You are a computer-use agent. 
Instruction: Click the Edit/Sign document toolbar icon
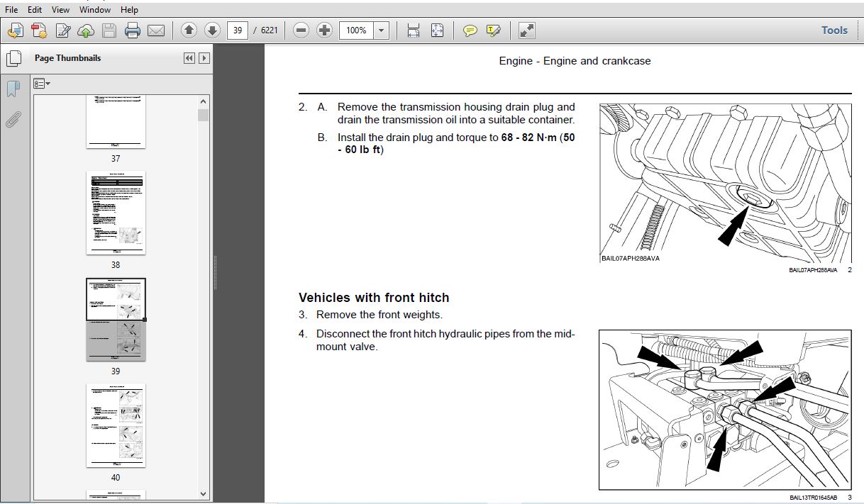tap(63, 30)
